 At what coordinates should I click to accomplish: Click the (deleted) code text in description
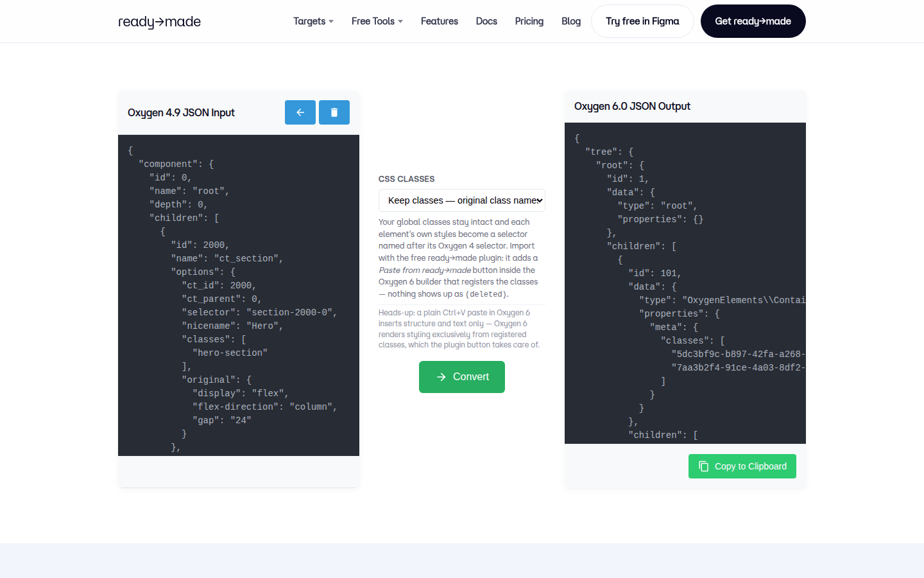[x=487, y=294]
